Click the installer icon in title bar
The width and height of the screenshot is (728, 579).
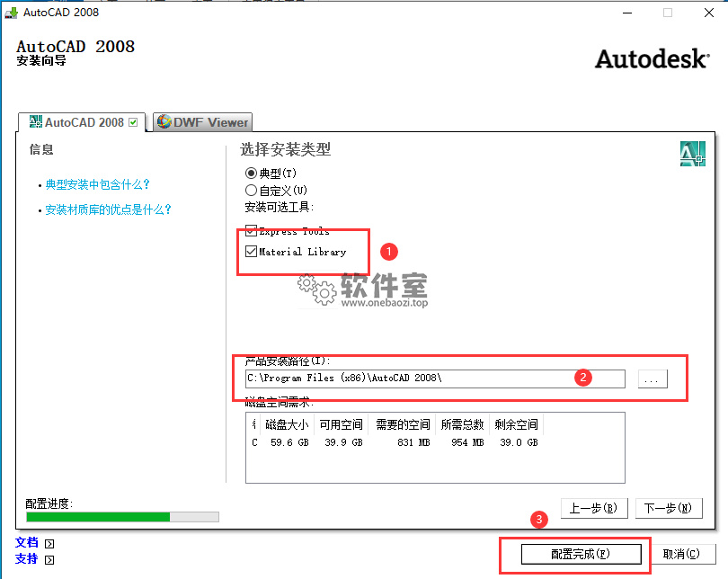[11, 13]
